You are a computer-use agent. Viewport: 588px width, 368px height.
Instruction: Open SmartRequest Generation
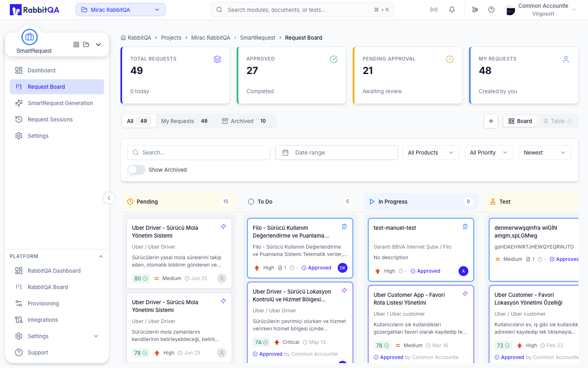(x=57, y=103)
